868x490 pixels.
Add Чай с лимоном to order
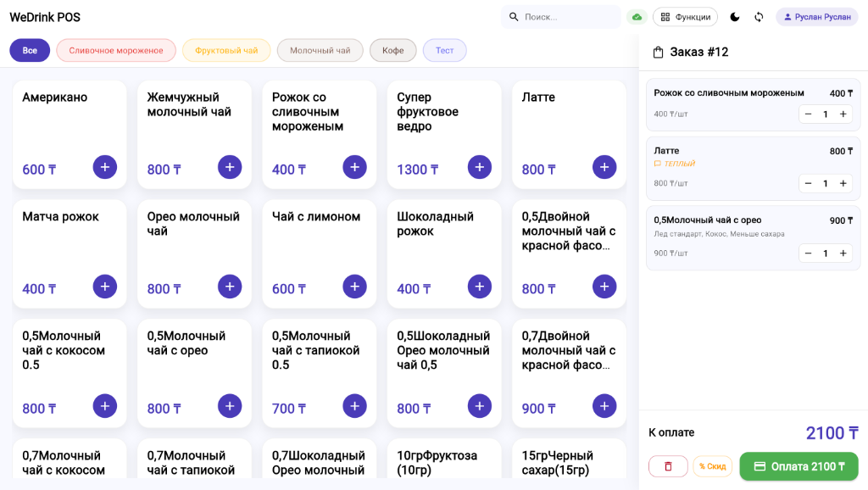pyautogui.click(x=355, y=287)
